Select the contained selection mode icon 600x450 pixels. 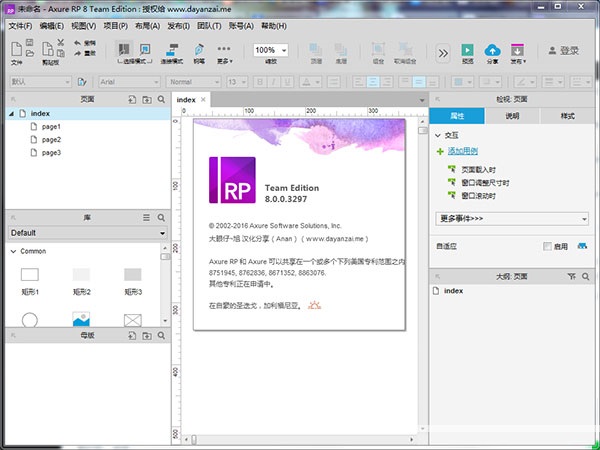(x=145, y=49)
